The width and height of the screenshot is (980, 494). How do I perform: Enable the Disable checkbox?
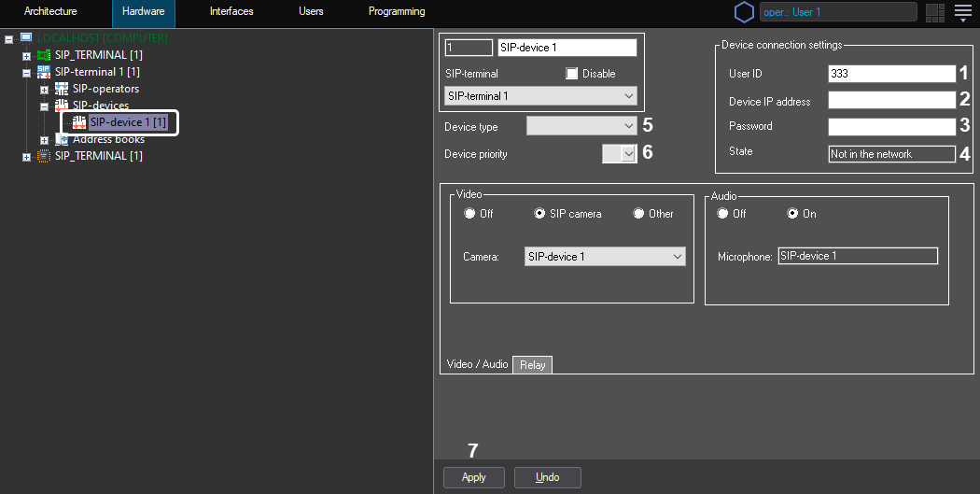tap(572, 74)
